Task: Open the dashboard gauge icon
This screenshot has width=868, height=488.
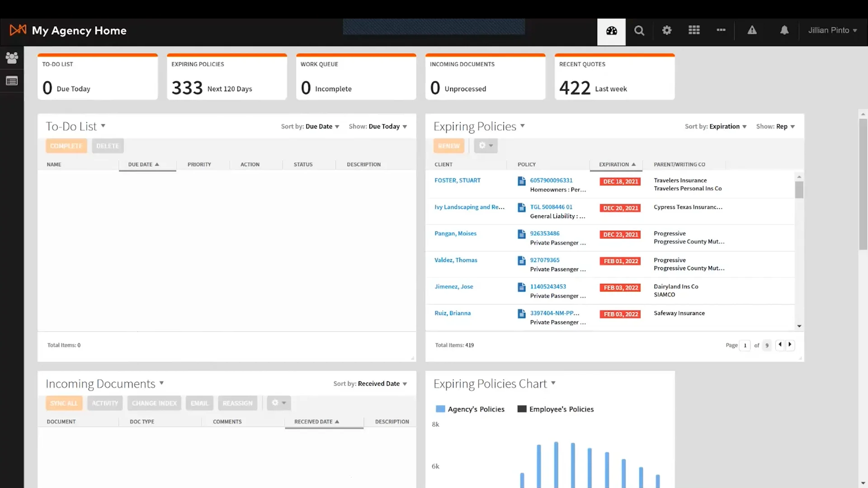Action: click(x=611, y=31)
